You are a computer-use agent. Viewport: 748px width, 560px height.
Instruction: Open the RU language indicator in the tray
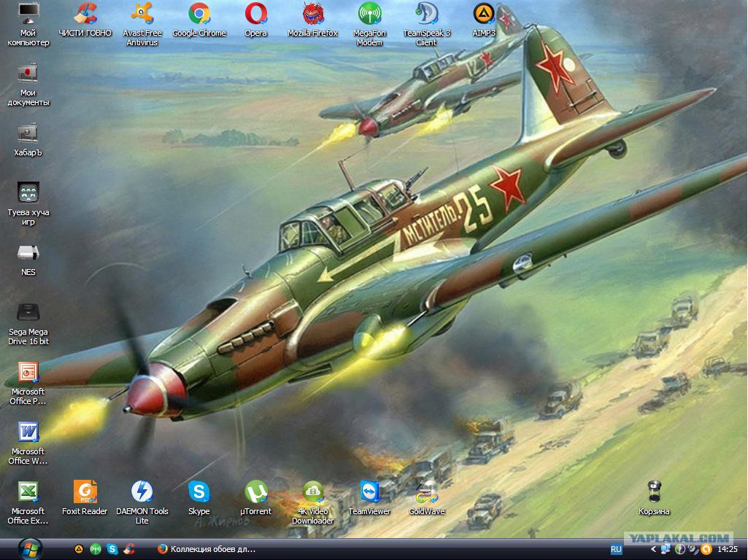tap(616, 550)
